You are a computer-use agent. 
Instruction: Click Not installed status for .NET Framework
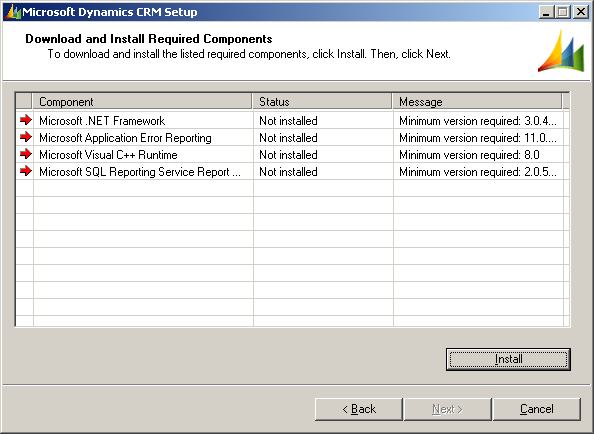(288, 121)
